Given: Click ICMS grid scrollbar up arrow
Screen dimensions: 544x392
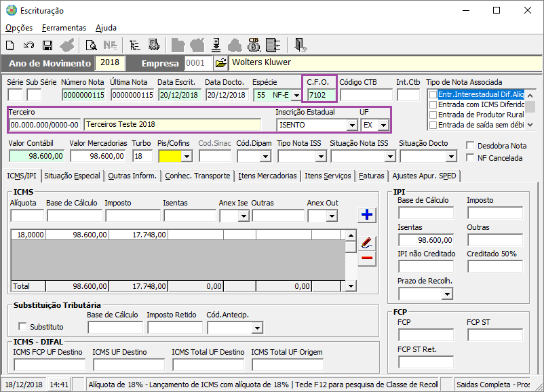Looking at the screenshot, I should 351,235.
